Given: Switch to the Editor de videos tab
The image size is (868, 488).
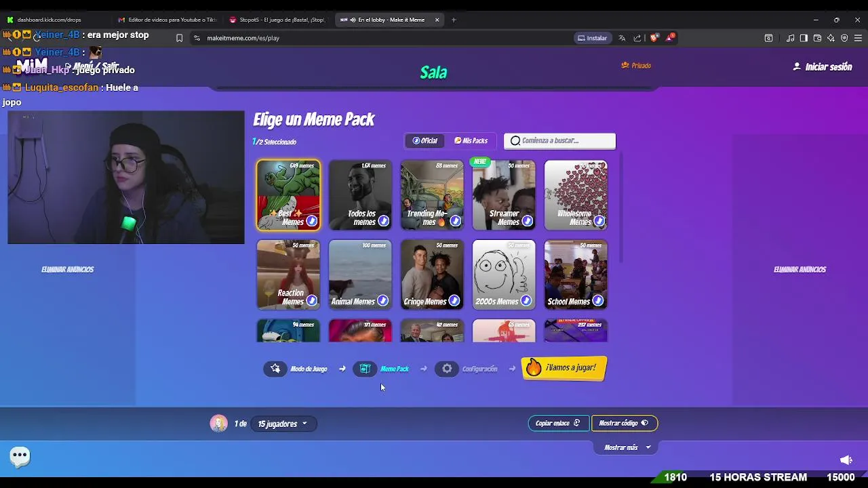Looking at the screenshot, I should (x=167, y=20).
